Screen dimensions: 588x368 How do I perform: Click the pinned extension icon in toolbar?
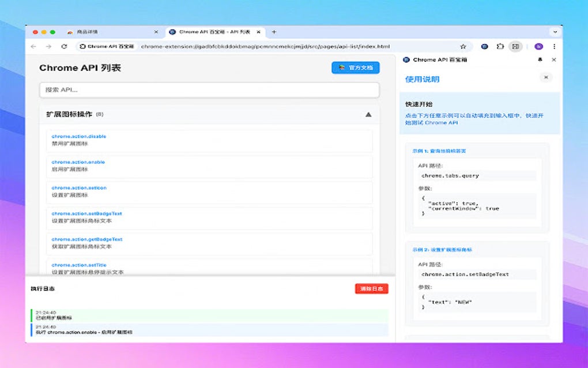[484, 46]
